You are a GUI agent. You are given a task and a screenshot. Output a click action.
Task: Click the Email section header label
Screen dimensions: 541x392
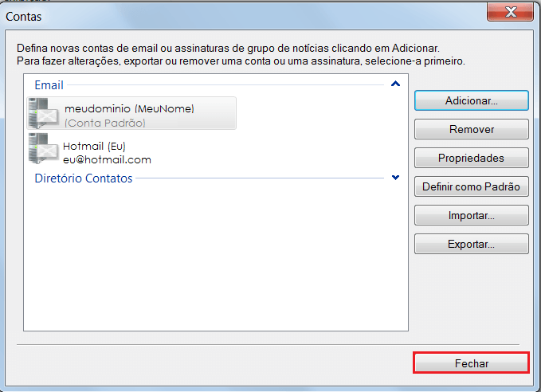(49, 84)
